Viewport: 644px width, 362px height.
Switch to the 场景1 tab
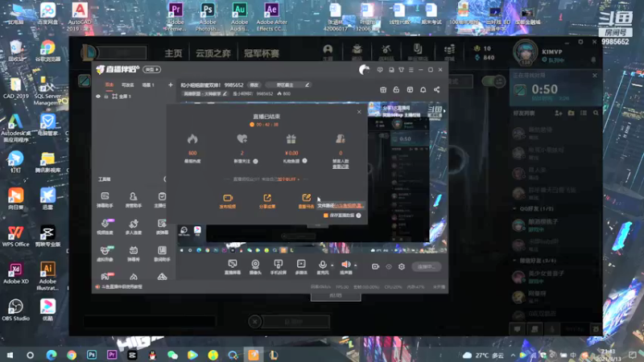(x=148, y=85)
